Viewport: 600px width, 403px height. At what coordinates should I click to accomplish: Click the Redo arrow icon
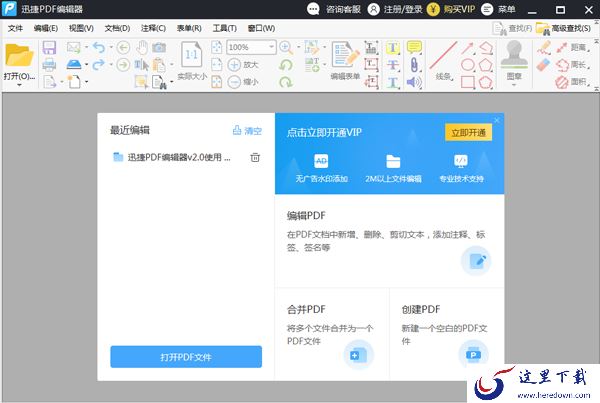(x=99, y=64)
